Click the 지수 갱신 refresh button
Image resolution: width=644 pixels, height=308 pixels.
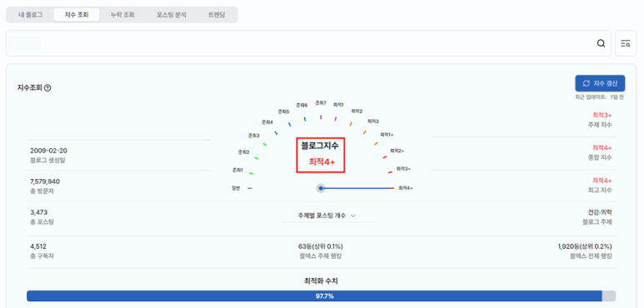(600, 83)
